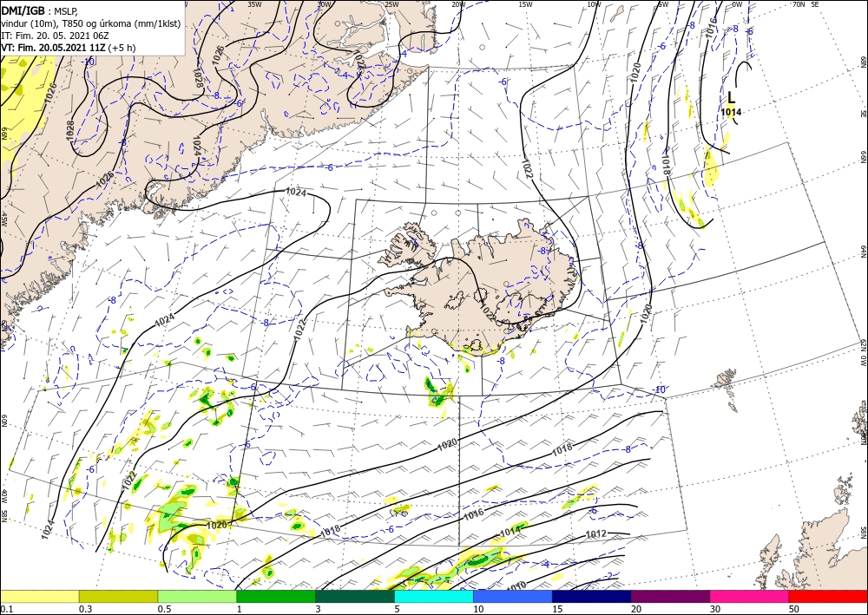Click the red 50+ mm legend swatch
868x615 pixels.
pyautogui.click(x=828, y=596)
